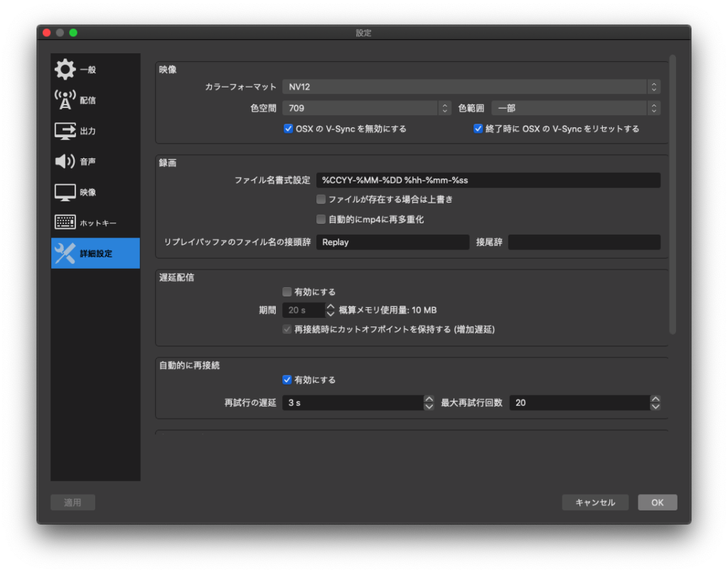Click the 遅延配信 section heading
The width and height of the screenshot is (728, 573).
coord(176,277)
